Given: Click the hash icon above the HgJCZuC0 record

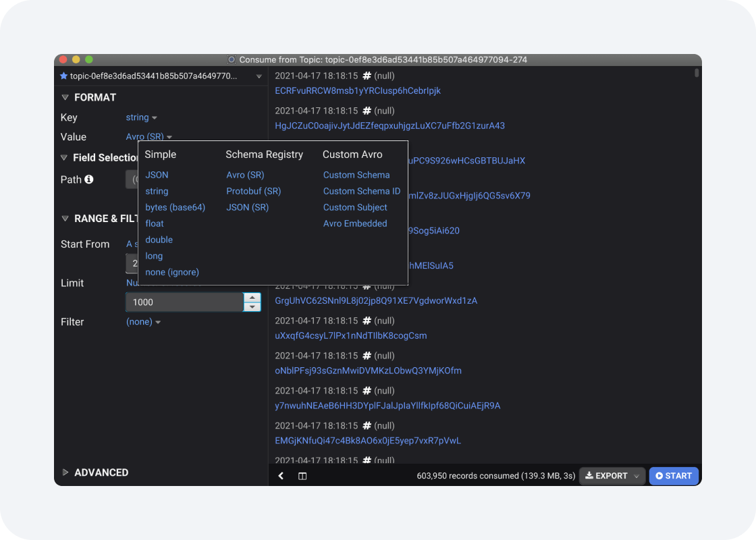Looking at the screenshot, I should (367, 111).
